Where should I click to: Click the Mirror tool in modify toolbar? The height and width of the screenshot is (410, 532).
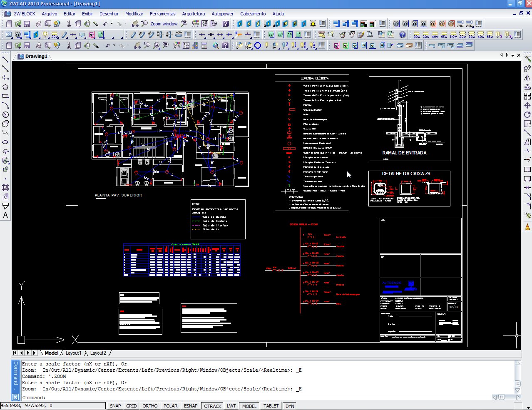point(527,78)
